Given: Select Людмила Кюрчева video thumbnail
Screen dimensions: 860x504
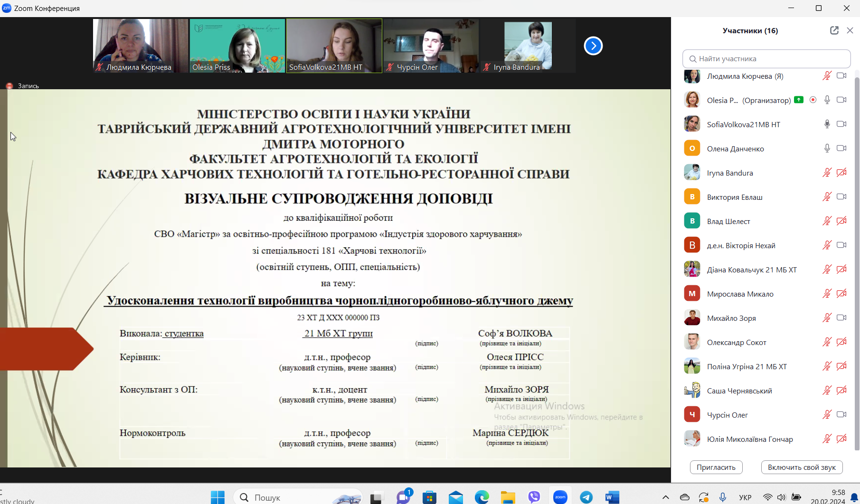Looking at the screenshot, I should point(141,46).
